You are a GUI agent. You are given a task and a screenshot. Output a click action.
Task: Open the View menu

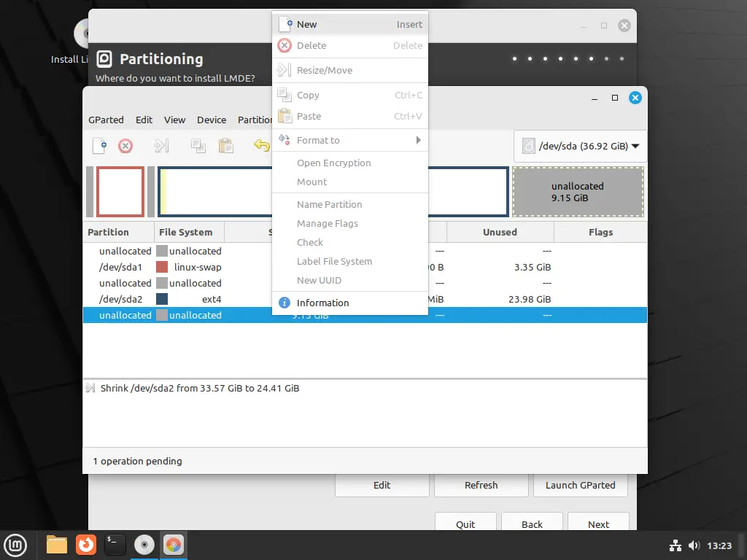coord(174,120)
